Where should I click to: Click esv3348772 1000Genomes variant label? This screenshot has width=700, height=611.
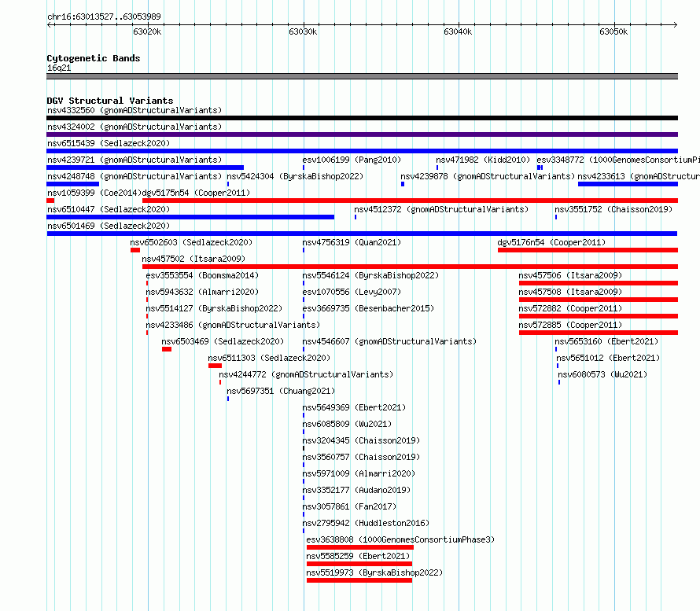point(618,160)
